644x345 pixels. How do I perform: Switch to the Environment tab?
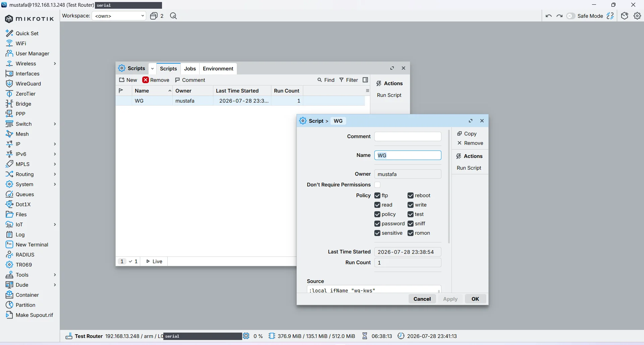(218, 68)
